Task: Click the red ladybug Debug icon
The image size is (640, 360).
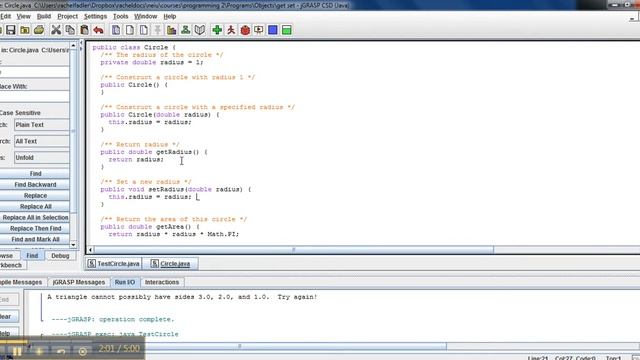Action: 245,30
